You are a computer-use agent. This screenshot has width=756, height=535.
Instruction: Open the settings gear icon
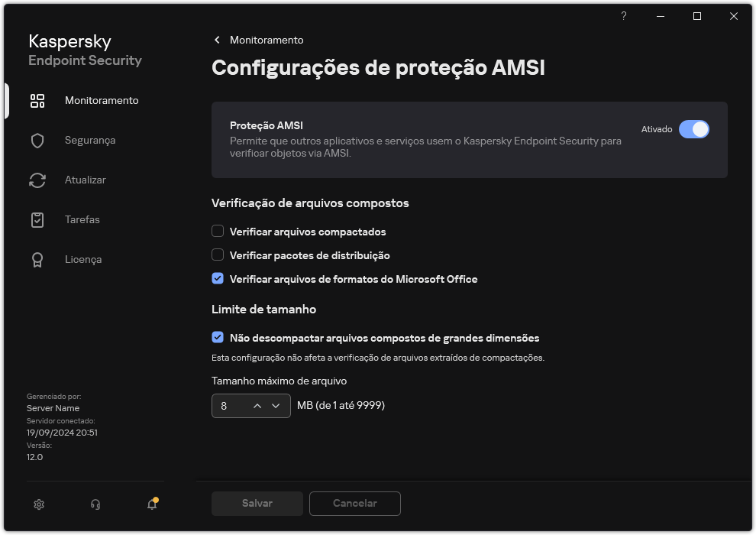click(x=38, y=504)
